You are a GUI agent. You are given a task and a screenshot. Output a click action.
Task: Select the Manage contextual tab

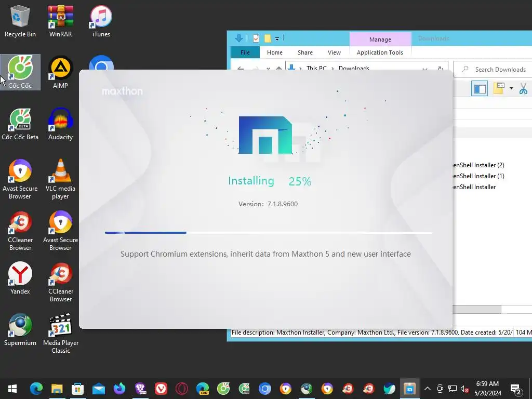coord(380,39)
